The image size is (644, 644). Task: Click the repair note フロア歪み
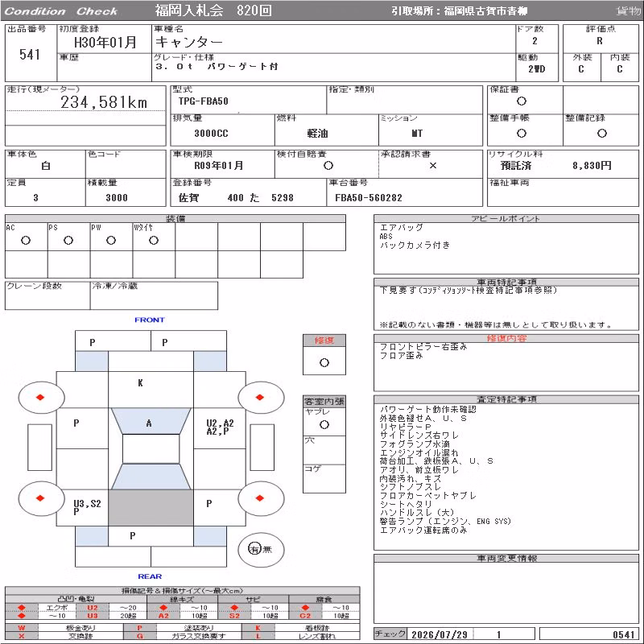point(401,356)
